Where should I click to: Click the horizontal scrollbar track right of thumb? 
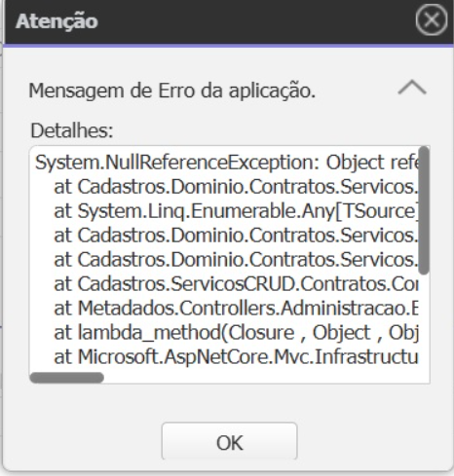click(260, 378)
